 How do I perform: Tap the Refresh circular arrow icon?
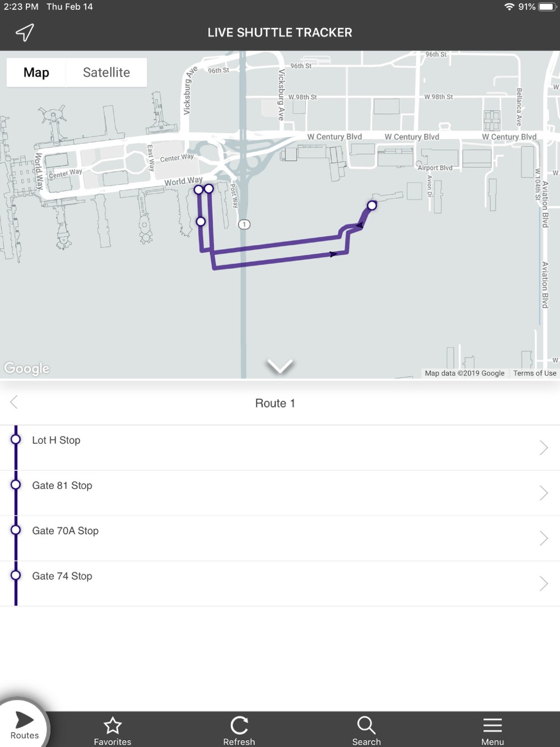(239, 726)
